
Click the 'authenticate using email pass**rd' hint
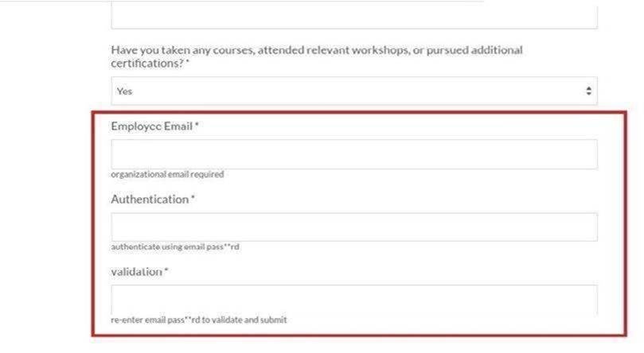click(175, 246)
